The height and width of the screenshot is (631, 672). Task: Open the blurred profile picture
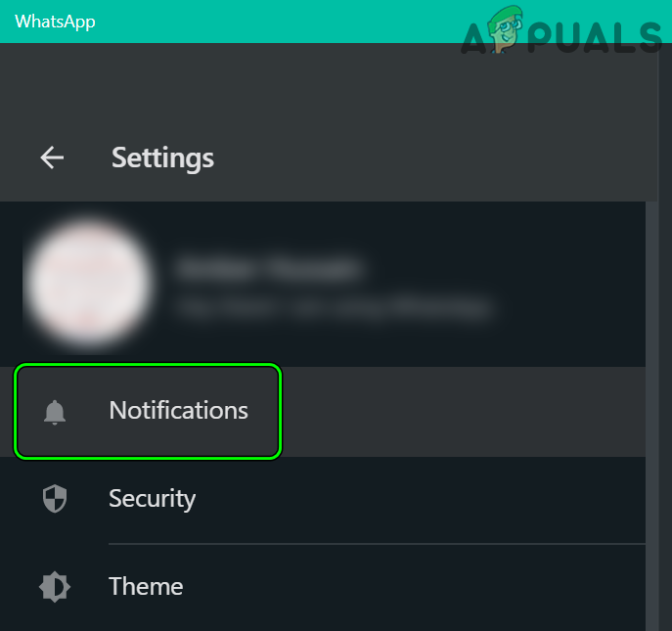pyautogui.click(x=88, y=283)
